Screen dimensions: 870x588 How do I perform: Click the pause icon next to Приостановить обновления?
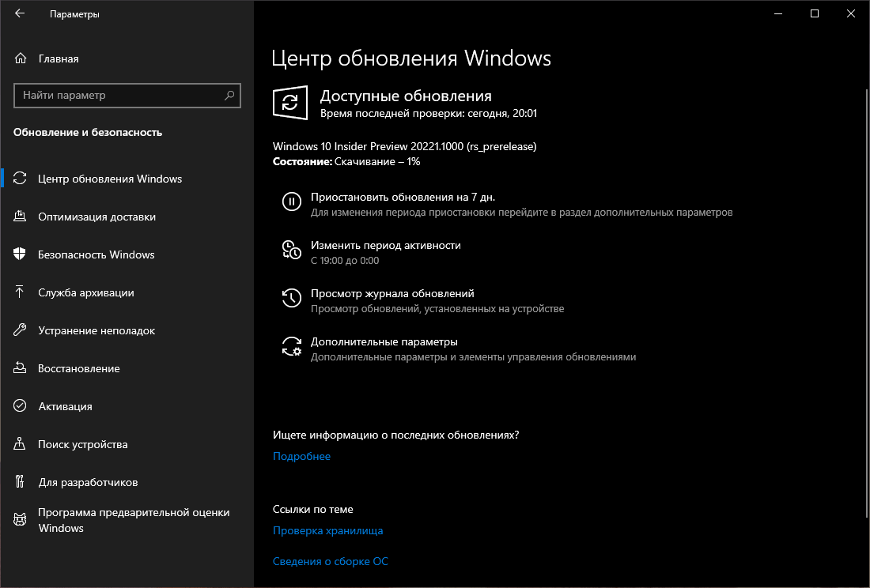[292, 202]
